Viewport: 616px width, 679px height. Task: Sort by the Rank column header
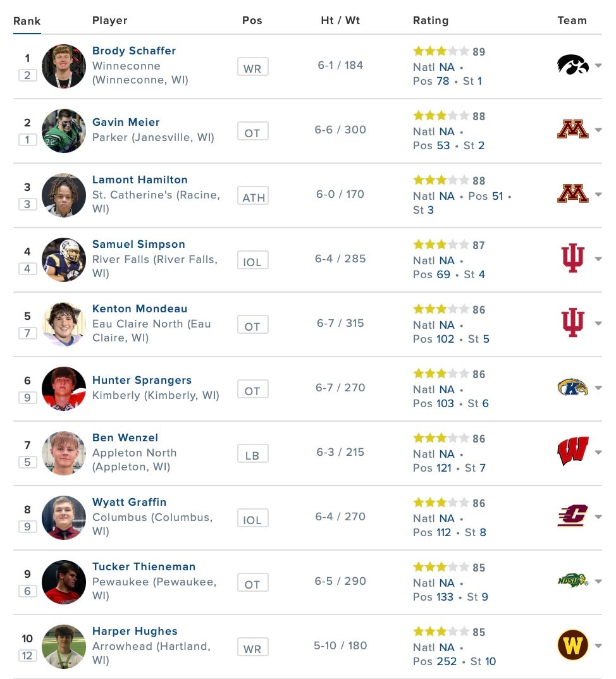pos(27,21)
